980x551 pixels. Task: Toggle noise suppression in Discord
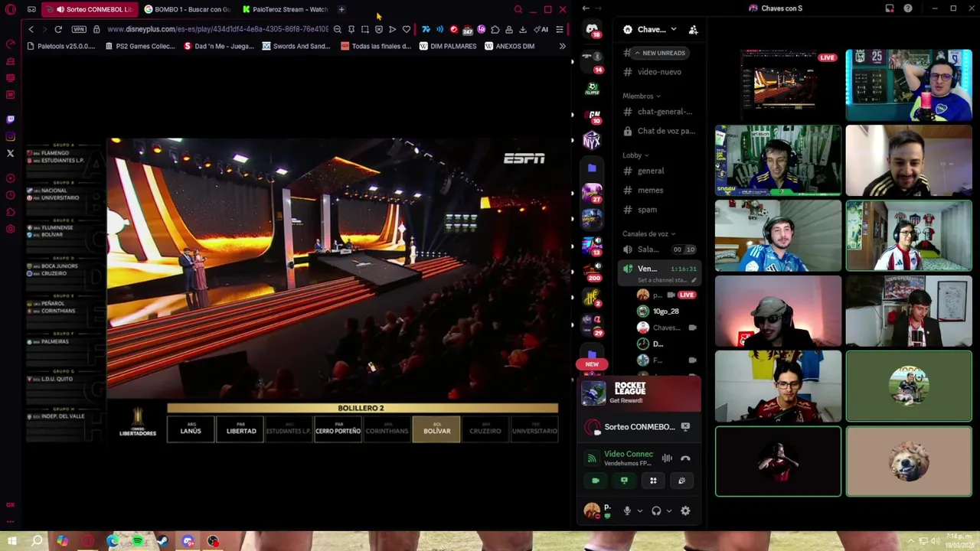(x=667, y=458)
